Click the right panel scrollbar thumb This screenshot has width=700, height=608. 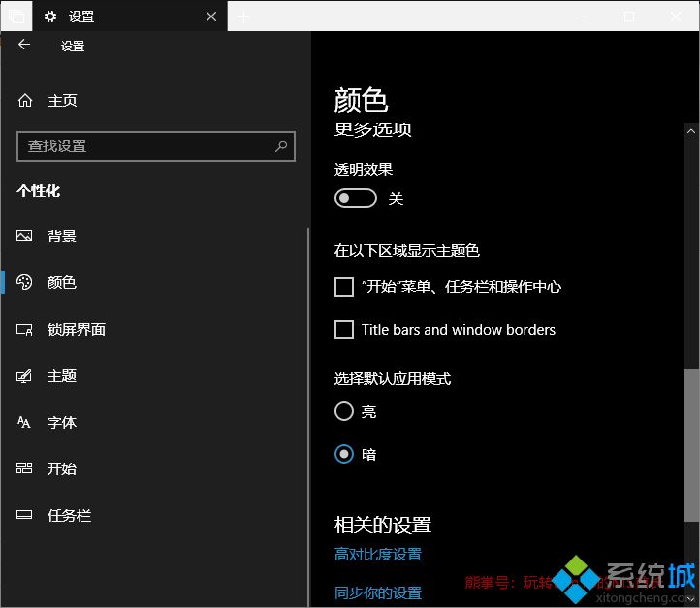[691, 445]
